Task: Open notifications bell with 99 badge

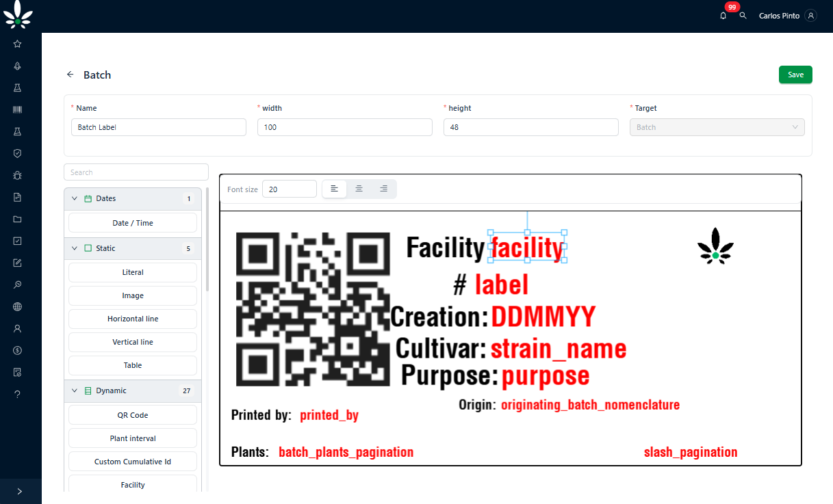Action: click(x=723, y=15)
